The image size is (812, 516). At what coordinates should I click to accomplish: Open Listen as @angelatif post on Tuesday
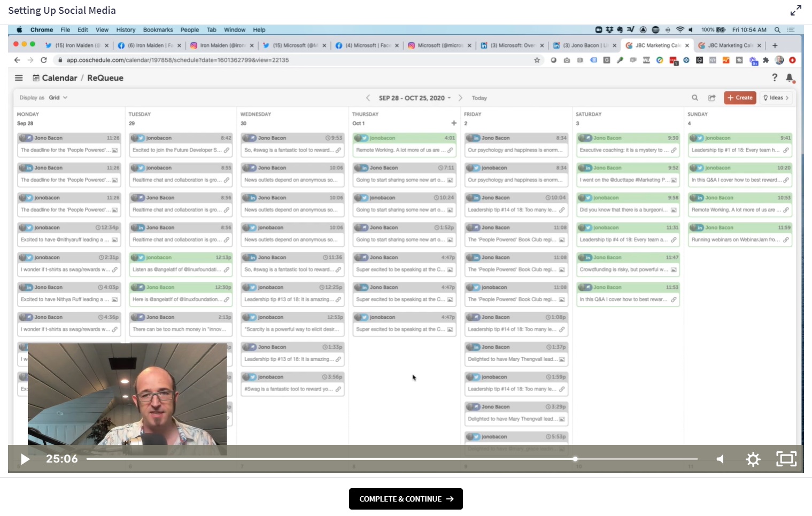pyautogui.click(x=181, y=264)
